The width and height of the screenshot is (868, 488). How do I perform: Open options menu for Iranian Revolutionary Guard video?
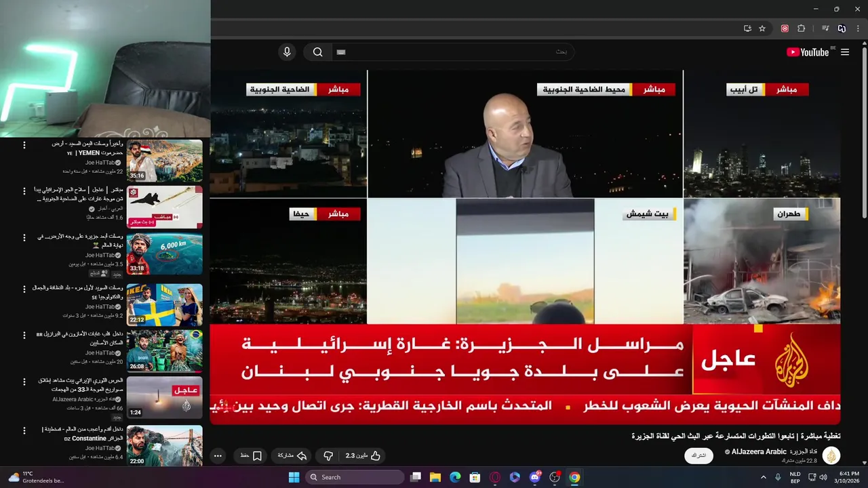[24, 382]
